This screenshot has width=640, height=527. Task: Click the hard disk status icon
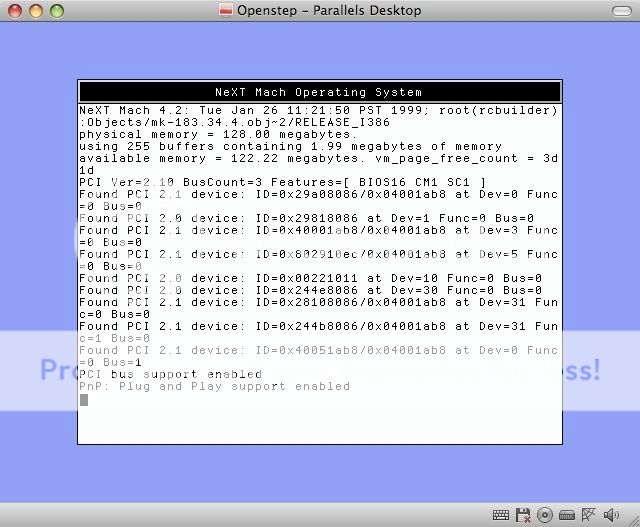[x=566, y=515]
